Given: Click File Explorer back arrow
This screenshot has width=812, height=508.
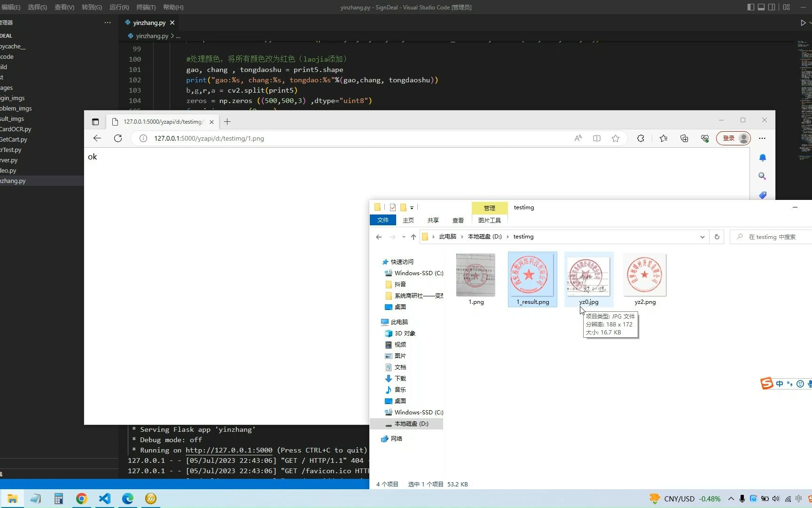Looking at the screenshot, I should (x=379, y=237).
